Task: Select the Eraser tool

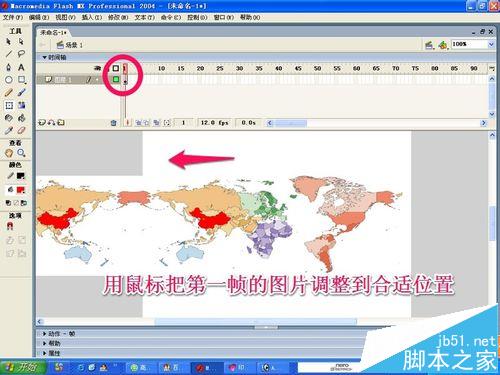Action: coord(21,130)
